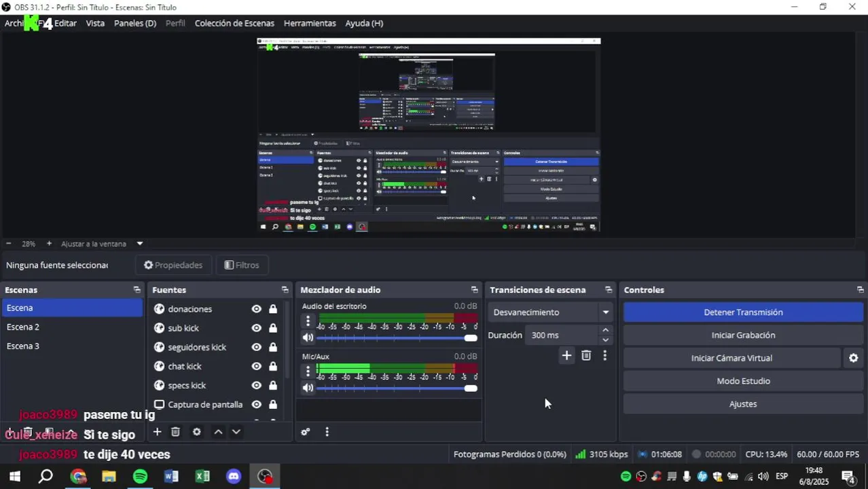The image size is (868, 489).
Task: Adjust Mic/Aux volume slider
Action: (x=397, y=388)
